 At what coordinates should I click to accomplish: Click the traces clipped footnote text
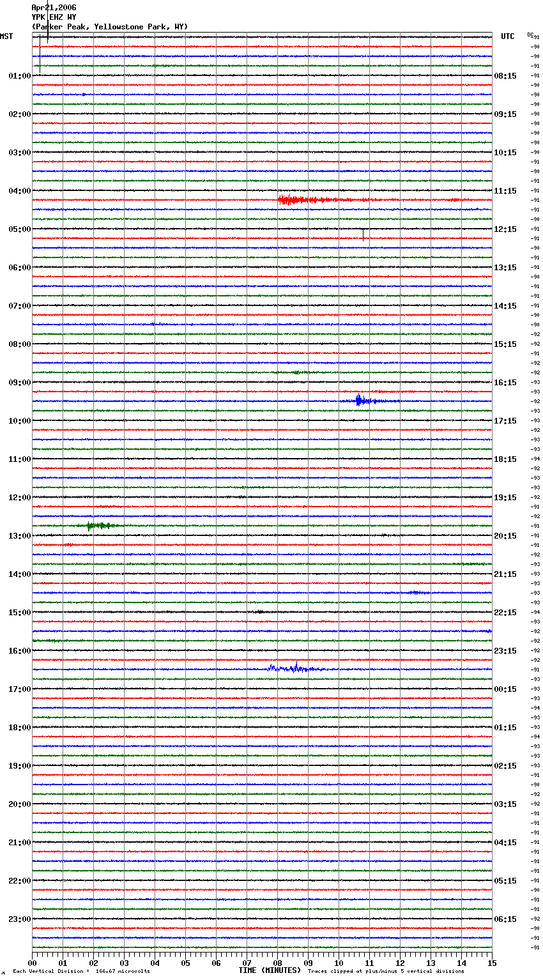[386, 971]
